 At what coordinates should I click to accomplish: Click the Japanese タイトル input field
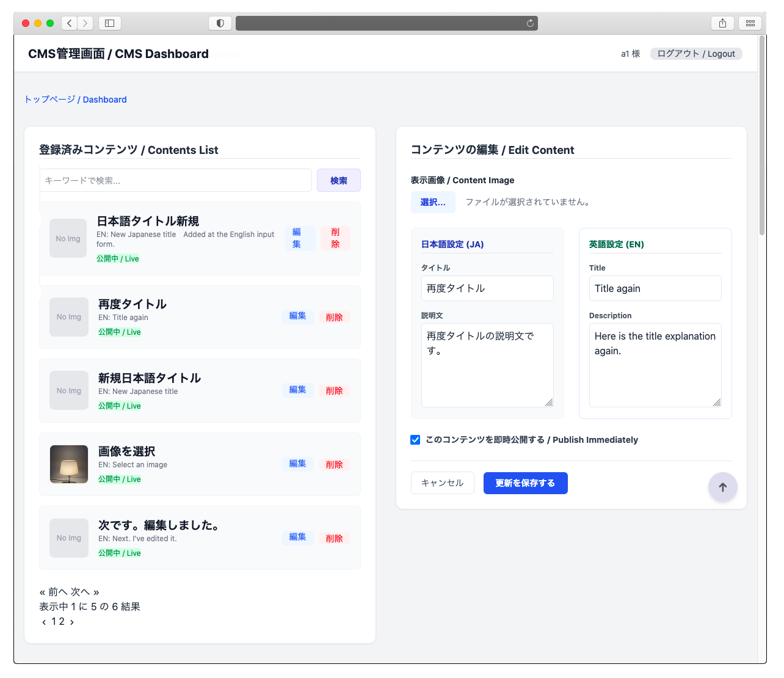(487, 288)
